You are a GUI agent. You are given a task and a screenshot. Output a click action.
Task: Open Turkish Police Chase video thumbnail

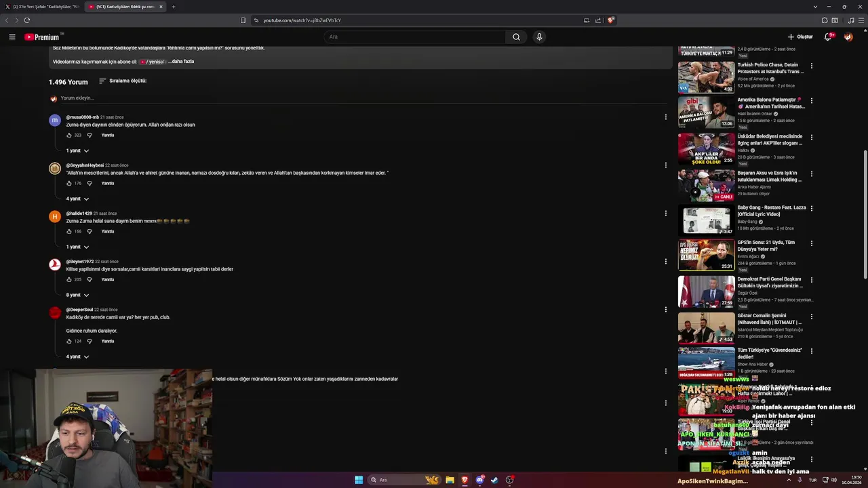[x=706, y=77]
